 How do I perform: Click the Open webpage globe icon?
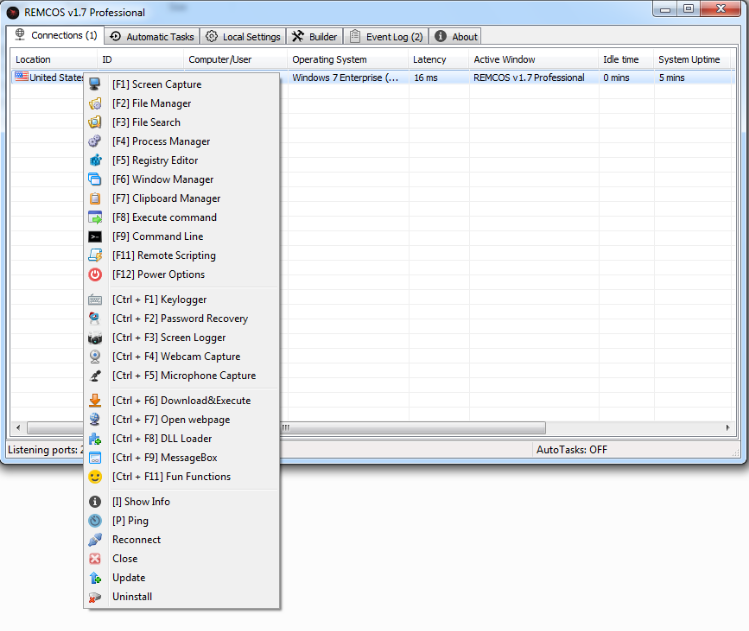click(95, 419)
